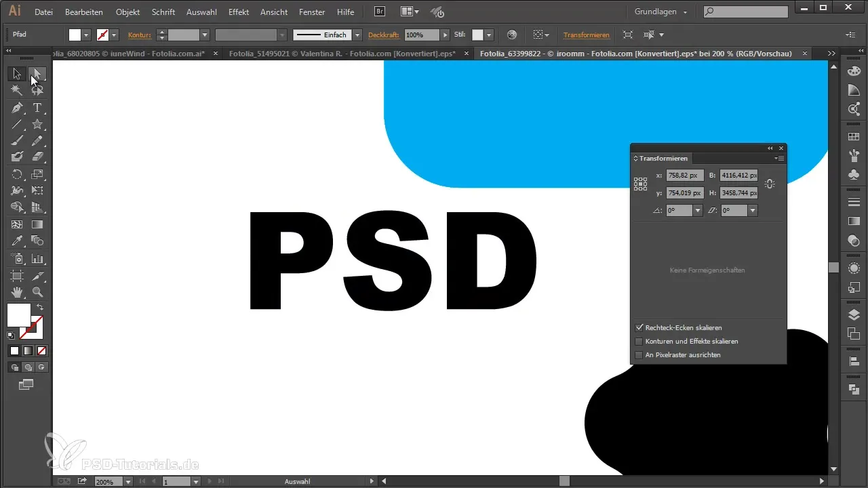Select the Line Segment tool
This screenshot has width=868, height=488.
pos(17,124)
